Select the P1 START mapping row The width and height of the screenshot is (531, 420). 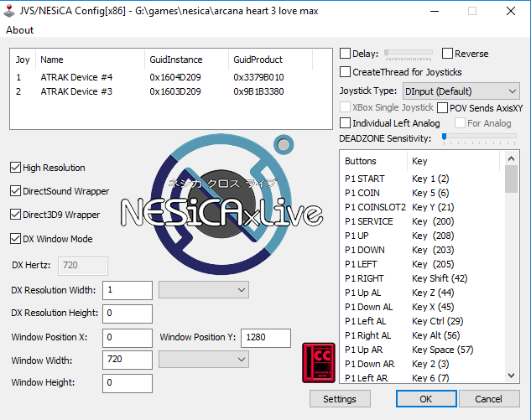422,179
